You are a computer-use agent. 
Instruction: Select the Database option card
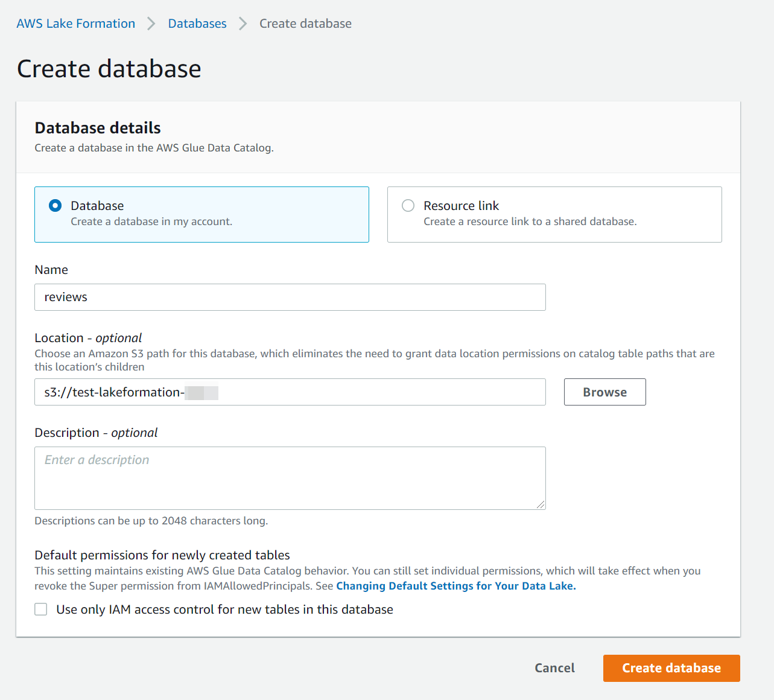pyautogui.click(x=201, y=214)
